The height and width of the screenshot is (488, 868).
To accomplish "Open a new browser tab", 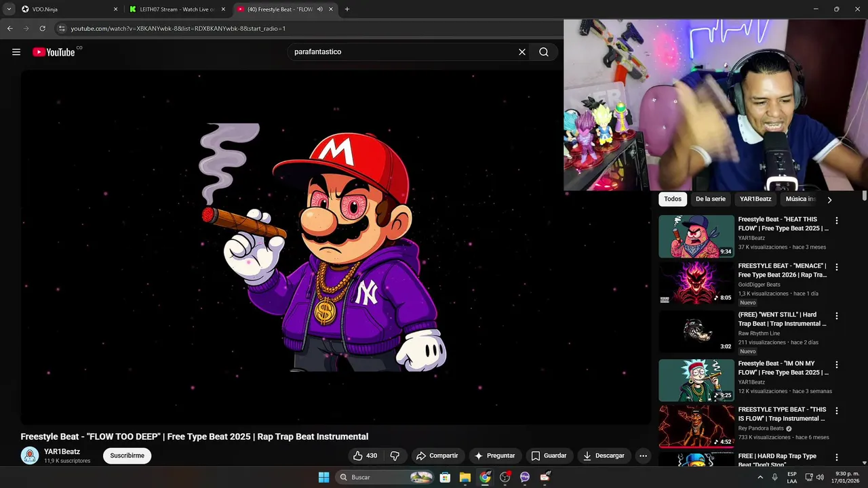I will [x=347, y=9].
